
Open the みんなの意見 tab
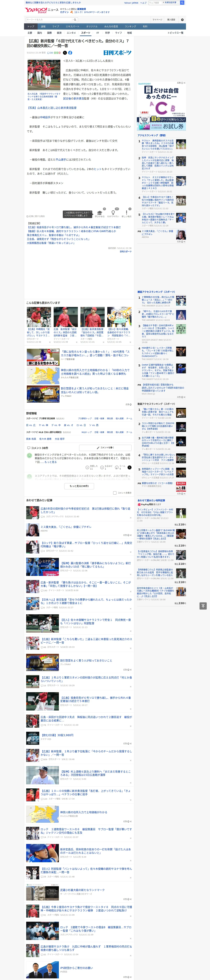click(x=111, y=26)
